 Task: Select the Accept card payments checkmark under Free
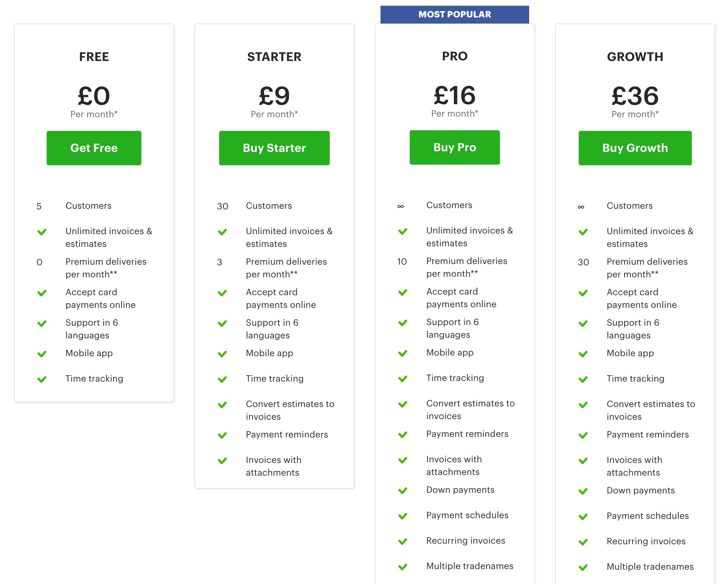tap(42, 293)
